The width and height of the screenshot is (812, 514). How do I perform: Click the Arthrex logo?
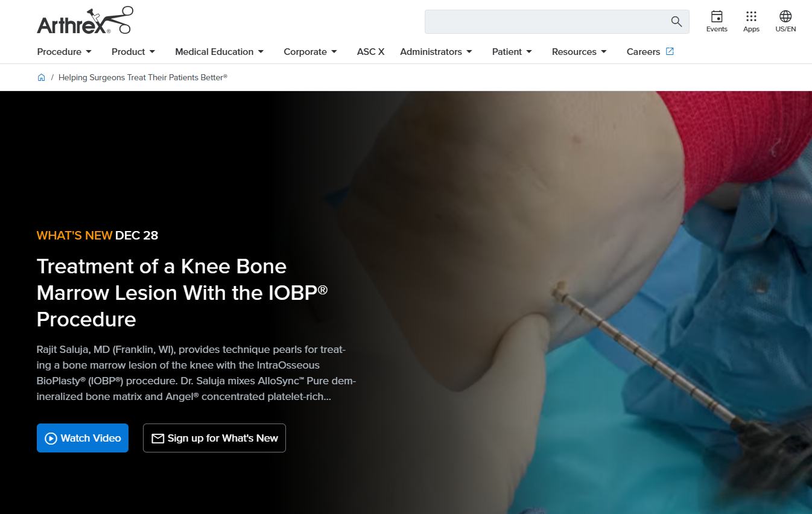pos(84,21)
